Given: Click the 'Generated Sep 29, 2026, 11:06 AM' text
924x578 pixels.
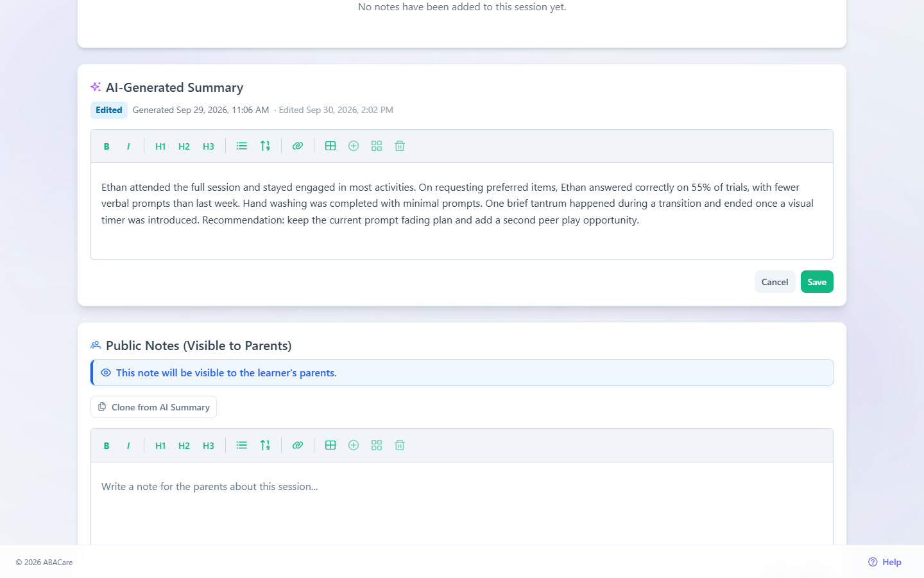Looking at the screenshot, I should pyautogui.click(x=201, y=110).
